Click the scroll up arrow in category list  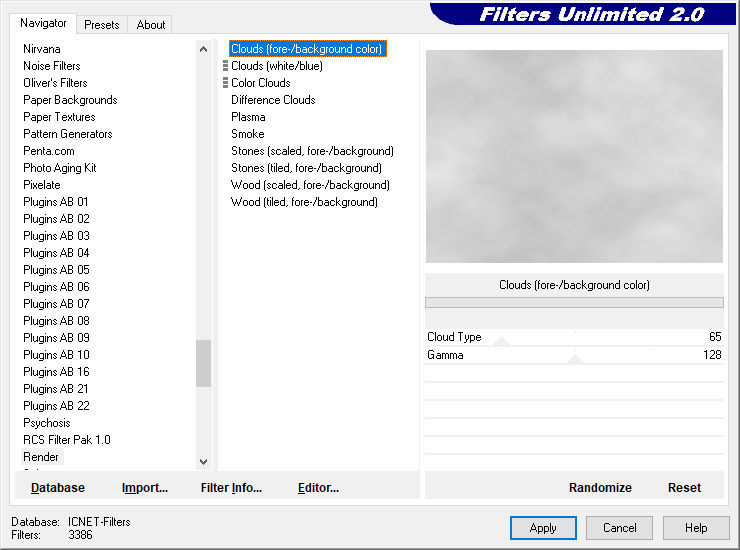click(203, 49)
